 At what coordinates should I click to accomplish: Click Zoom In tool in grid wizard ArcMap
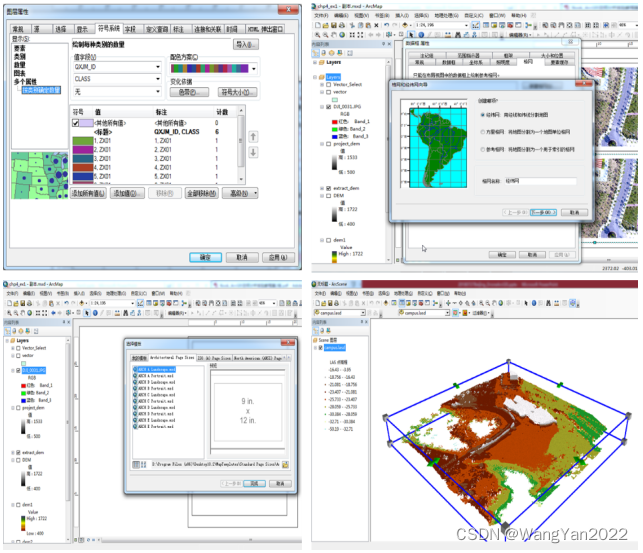pyautogui.click(x=318, y=35)
